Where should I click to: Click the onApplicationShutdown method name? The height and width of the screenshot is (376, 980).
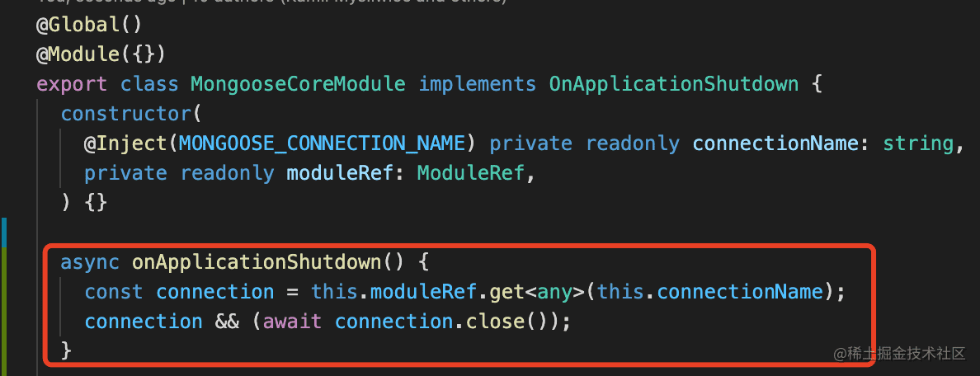[257, 261]
